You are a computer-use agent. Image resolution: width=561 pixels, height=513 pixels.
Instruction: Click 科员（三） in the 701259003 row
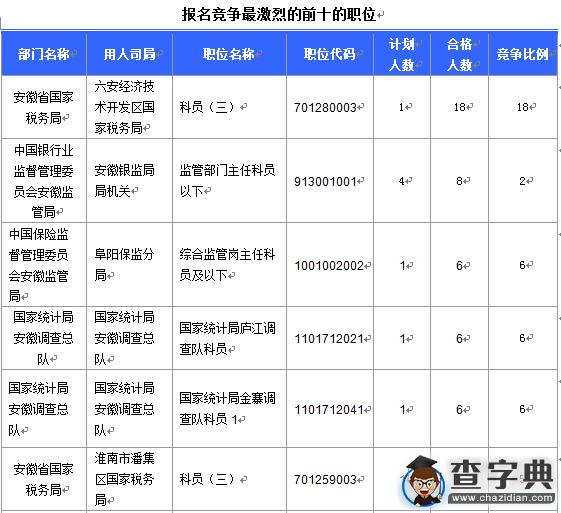pyautogui.click(x=208, y=479)
